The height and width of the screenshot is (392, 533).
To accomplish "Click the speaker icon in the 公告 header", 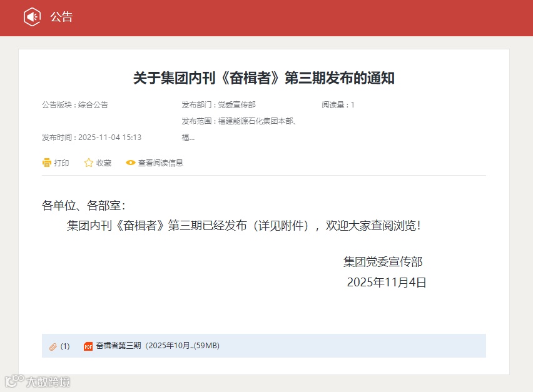I will pos(31,17).
